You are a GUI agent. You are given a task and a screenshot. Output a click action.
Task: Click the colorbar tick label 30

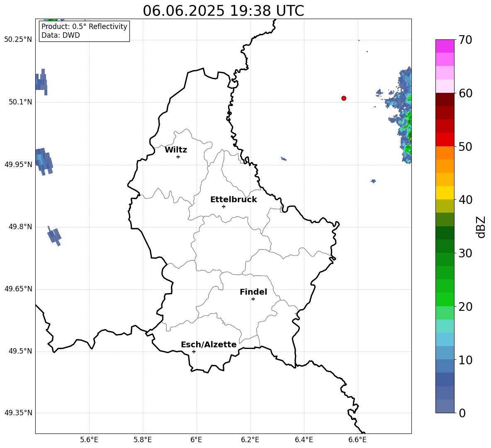(x=465, y=253)
